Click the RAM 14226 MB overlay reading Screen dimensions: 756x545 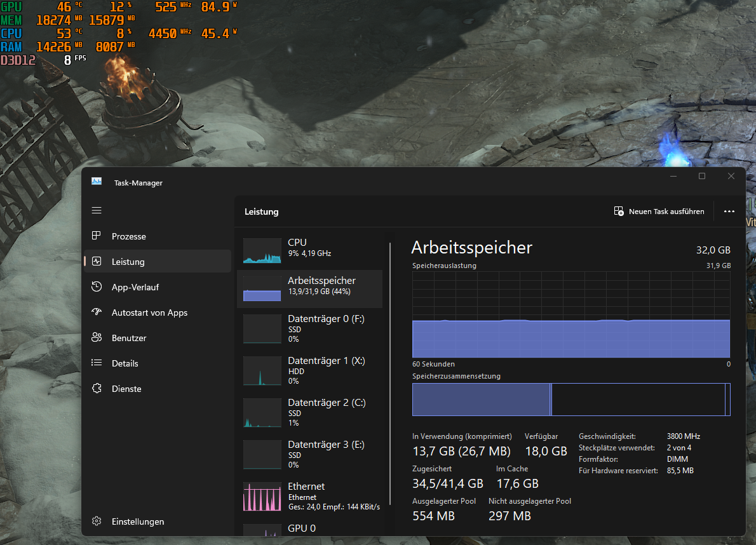coord(59,47)
